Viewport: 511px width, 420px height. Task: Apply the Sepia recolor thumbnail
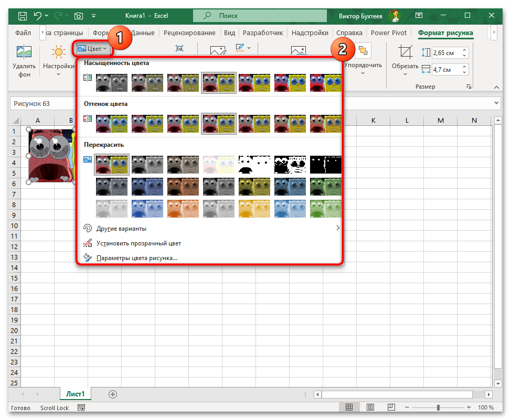(x=183, y=165)
